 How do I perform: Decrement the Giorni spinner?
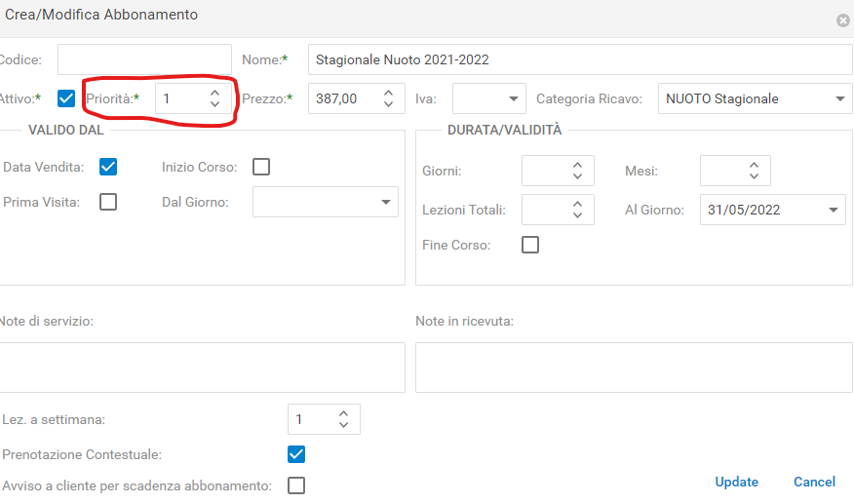(578, 176)
